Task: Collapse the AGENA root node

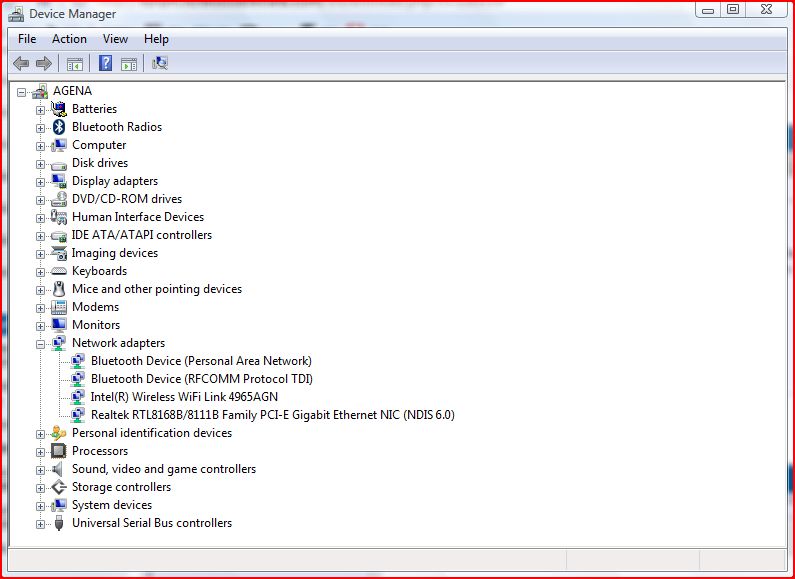Action: pyautogui.click(x=21, y=92)
